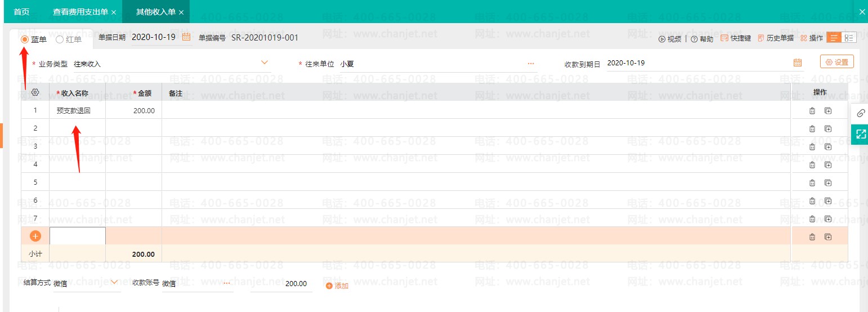The width and height of the screenshot is (868, 312).
Task: Click the 添加 settlement link
Action: pyautogui.click(x=337, y=286)
